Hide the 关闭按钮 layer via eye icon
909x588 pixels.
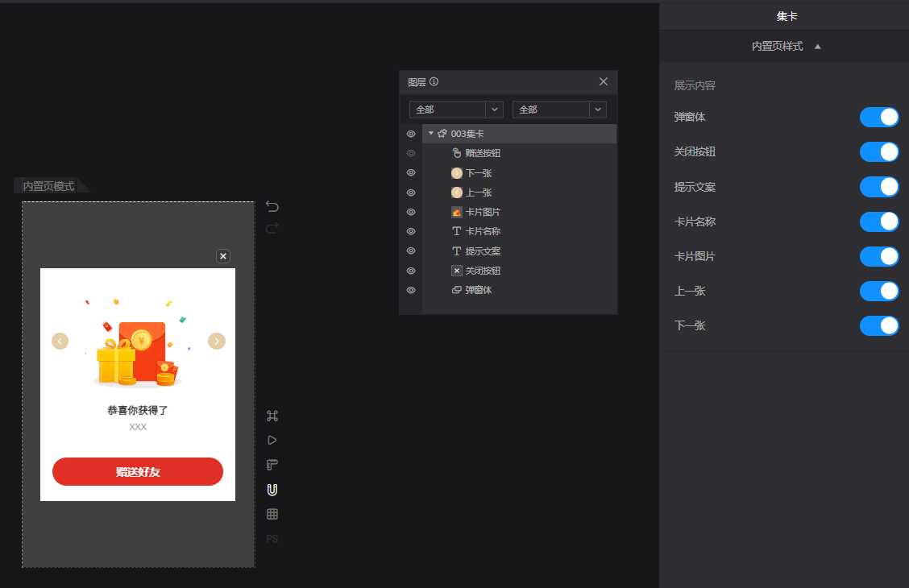(x=411, y=271)
